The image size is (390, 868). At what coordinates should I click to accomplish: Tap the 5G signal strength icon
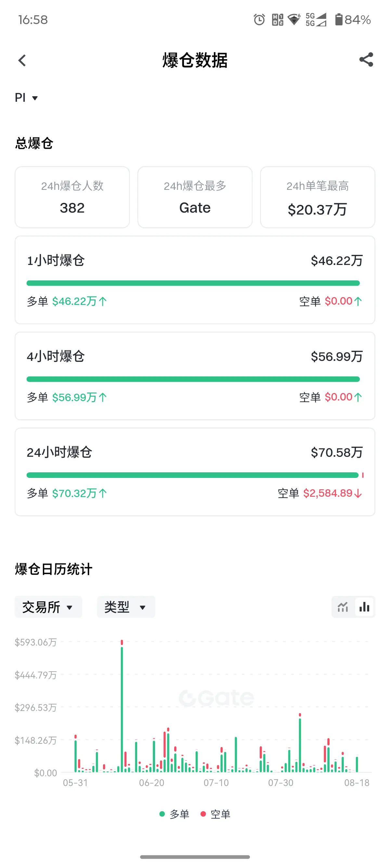point(316,20)
